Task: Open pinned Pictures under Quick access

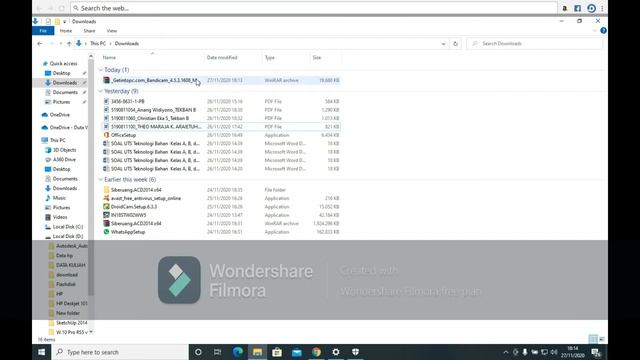Action: 61,102
